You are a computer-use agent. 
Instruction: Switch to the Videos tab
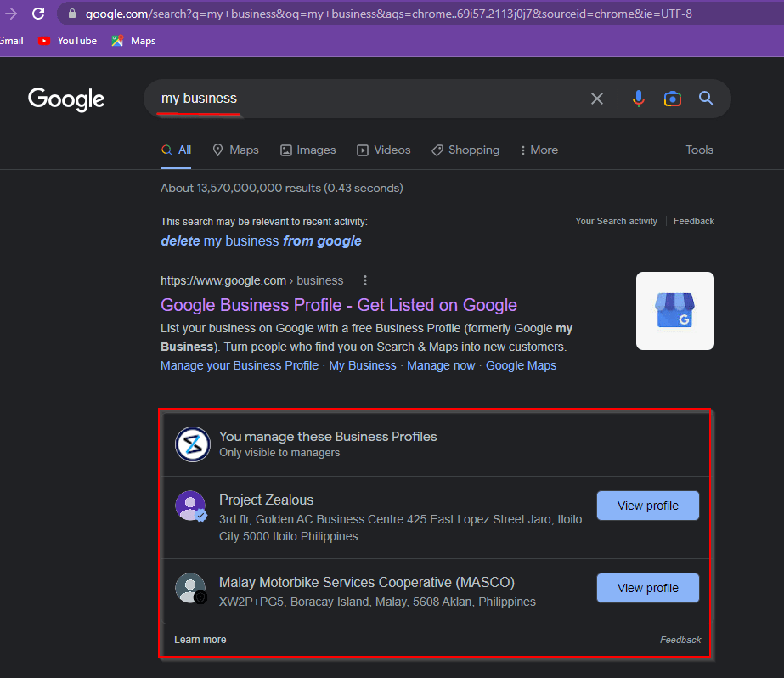tap(384, 150)
